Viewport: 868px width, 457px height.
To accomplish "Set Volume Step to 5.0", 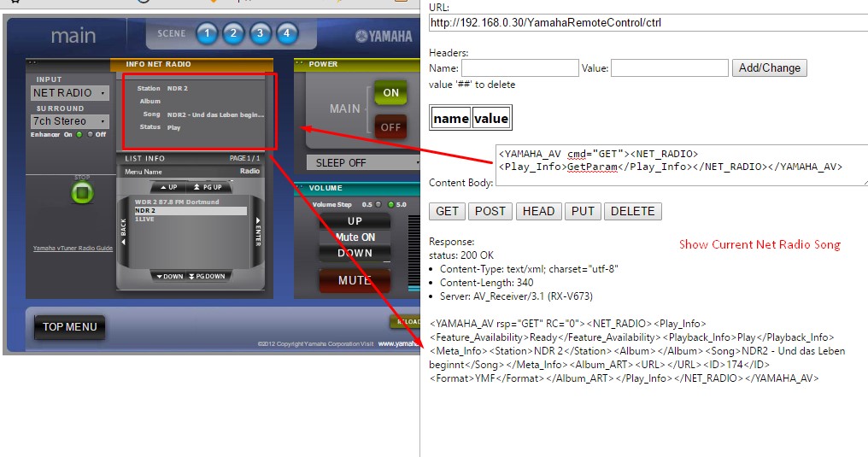I will click(x=390, y=204).
